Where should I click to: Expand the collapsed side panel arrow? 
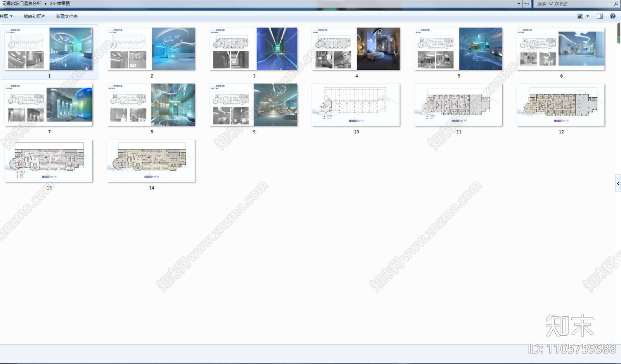pyautogui.click(x=618, y=183)
